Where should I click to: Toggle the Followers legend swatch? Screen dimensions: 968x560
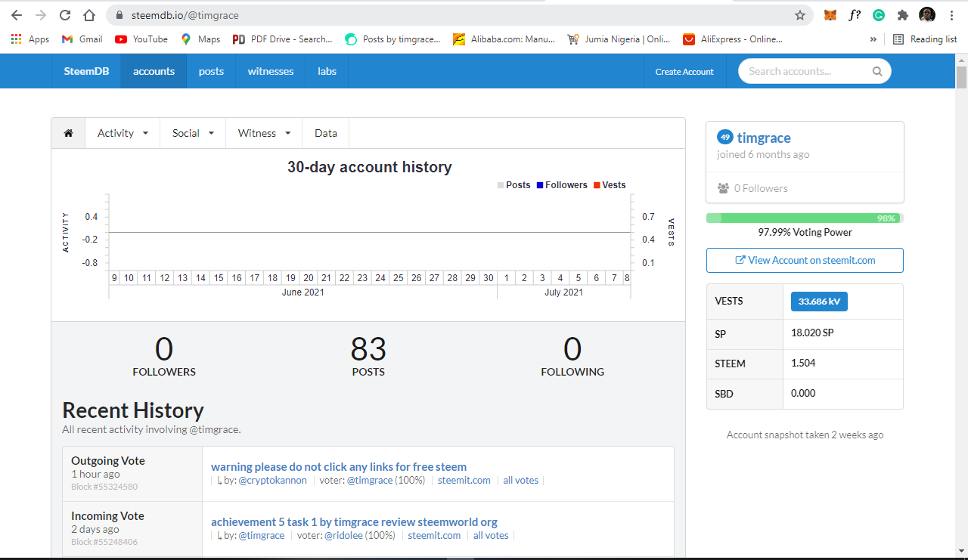coord(540,185)
